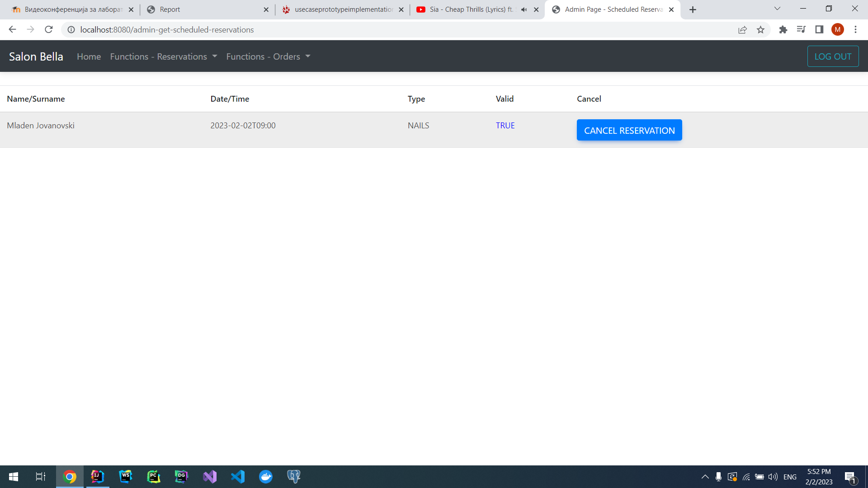Open the media controls icon
The height and width of the screenshot is (488, 868).
[x=801, y=30]
